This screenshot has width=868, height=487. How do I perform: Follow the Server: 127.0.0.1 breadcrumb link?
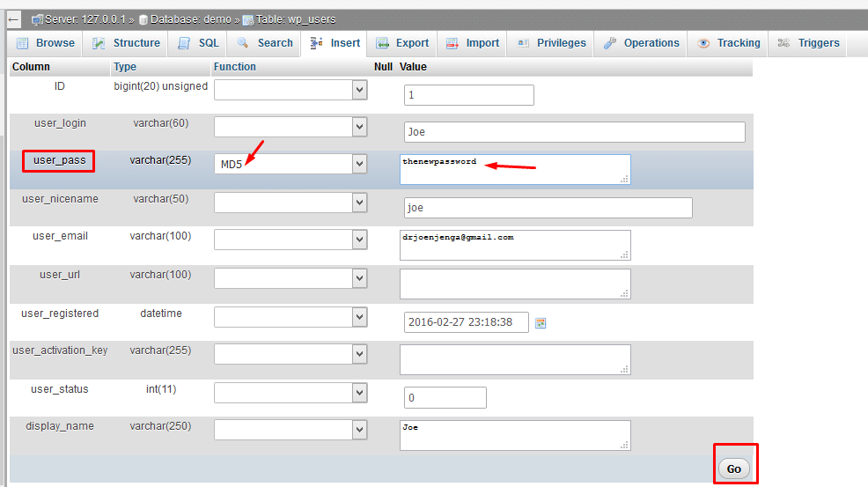[85, 20]
